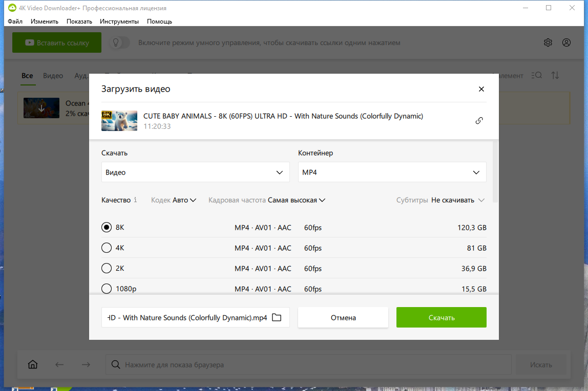Open the Инструменты menu
This screenshot has width=588, height=391.
tap(119, 21)
